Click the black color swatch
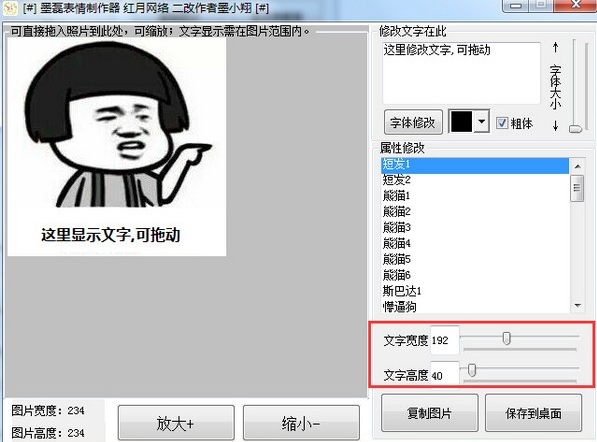This screenshot has width=597, height=442. (461, 122)
